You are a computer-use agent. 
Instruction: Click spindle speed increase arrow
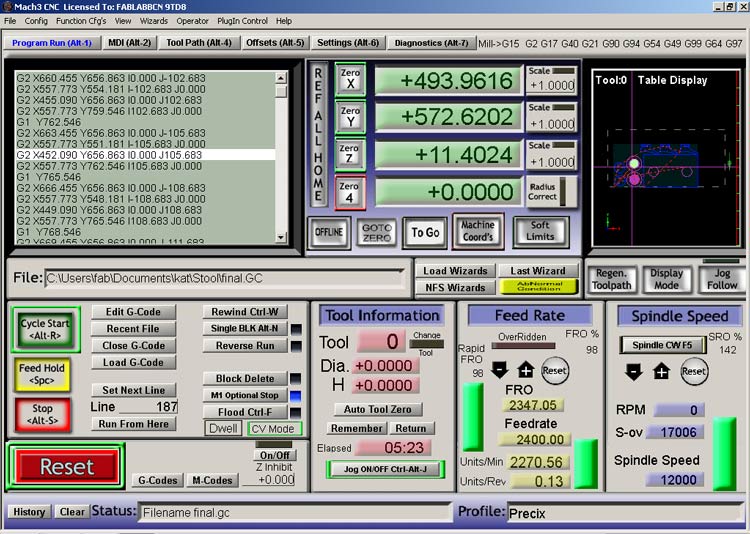click(662, 371)
